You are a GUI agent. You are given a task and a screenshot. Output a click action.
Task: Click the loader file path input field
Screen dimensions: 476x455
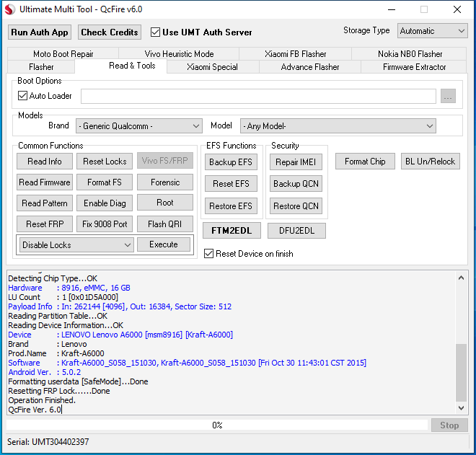(258, 96)
